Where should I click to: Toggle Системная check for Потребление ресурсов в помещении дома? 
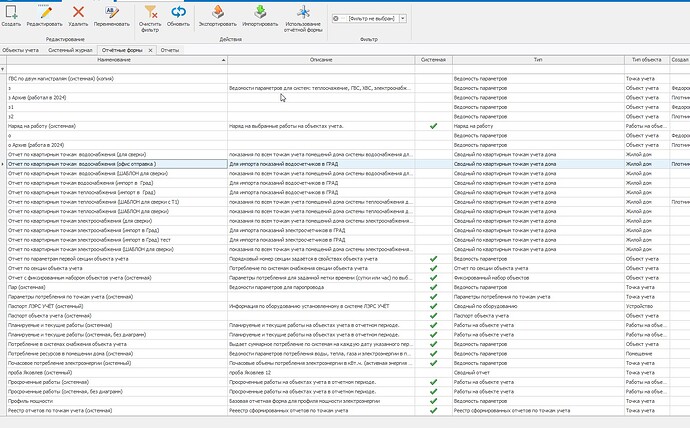[433, 354]
